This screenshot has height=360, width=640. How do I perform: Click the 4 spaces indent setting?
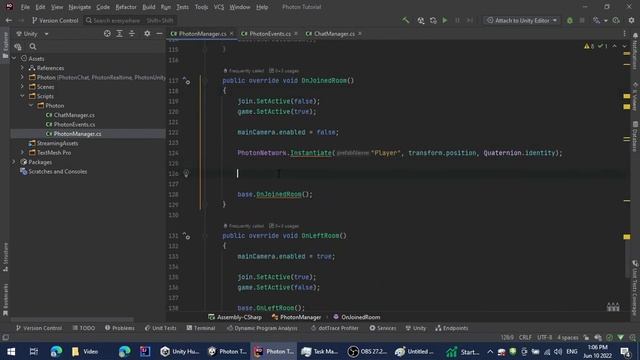[568, 338]
